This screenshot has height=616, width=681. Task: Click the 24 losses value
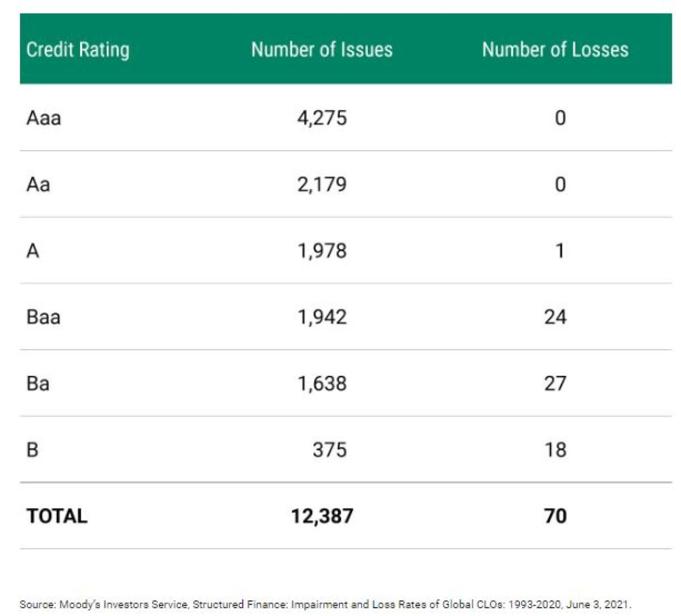pyautogui.click(x=555, y=317)
